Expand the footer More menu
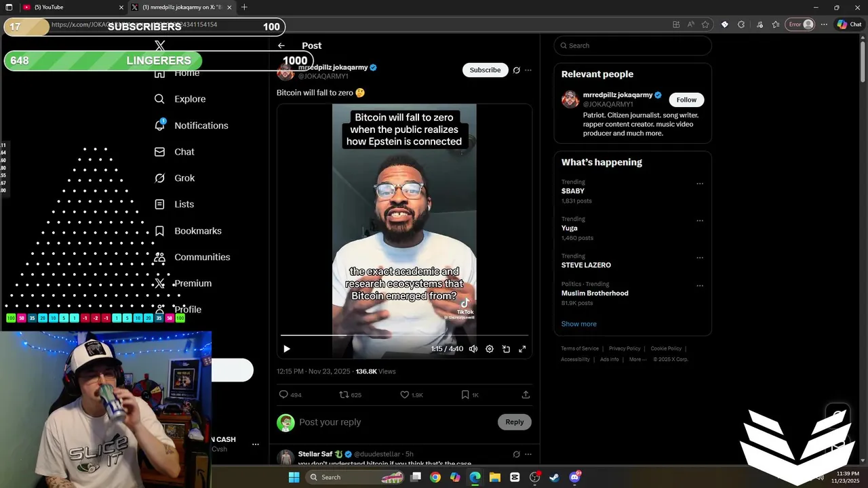The width and height of the screenshot is (868, 488). click(x=637, y=359)
